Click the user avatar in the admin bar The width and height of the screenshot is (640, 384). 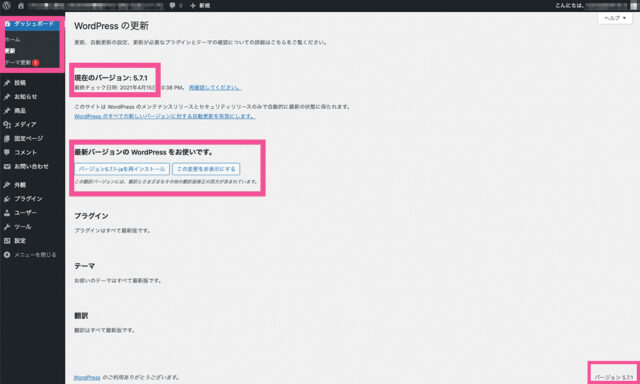click(633, 6)
